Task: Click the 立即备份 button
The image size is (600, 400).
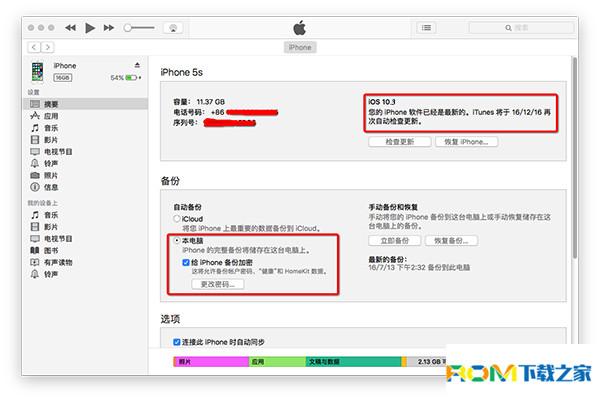Action: [x=395, y=240]
